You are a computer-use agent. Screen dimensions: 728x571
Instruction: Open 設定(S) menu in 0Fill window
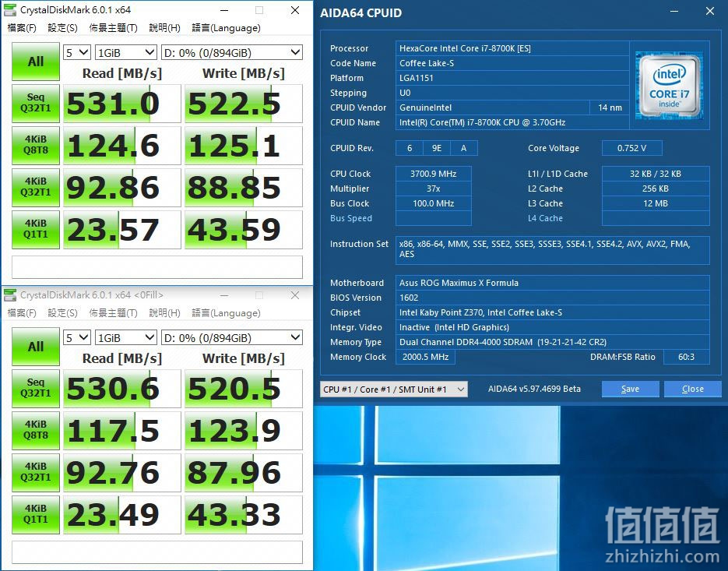(x=63, y=312)
